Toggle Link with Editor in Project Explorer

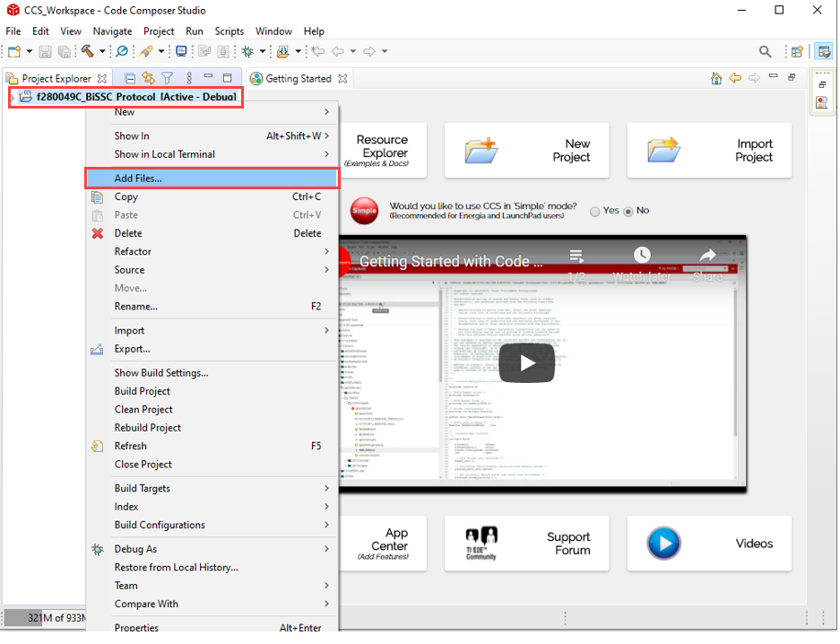(148, 79)
